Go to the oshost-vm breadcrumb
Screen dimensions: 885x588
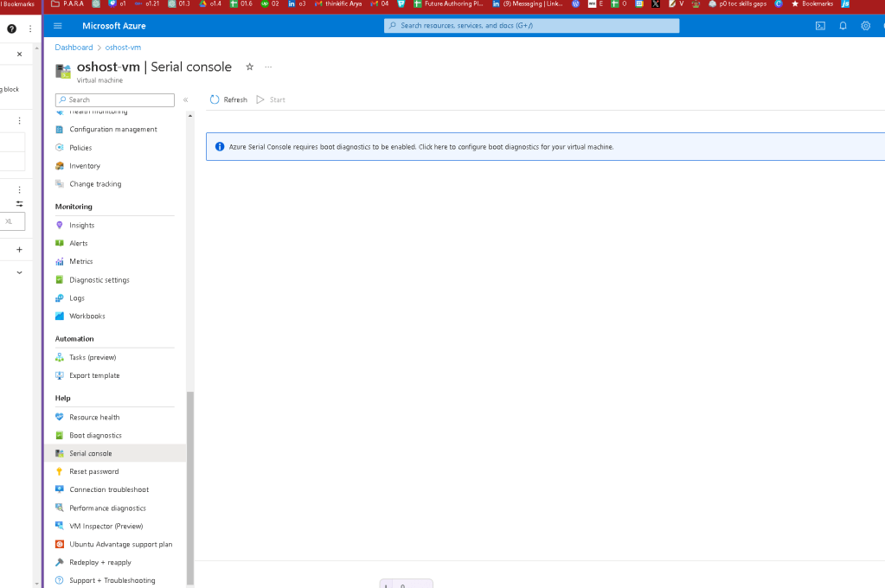pyautogui.click(x=123, y=48)
